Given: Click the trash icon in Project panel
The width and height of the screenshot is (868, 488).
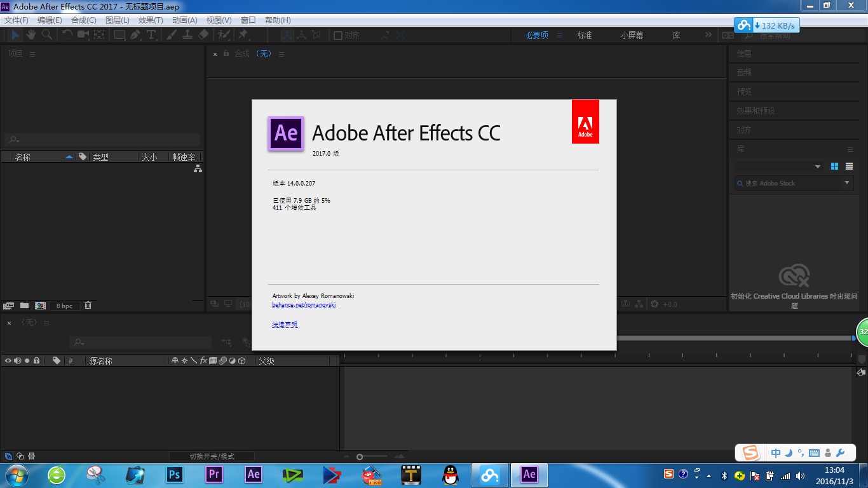Looking at the screenshot, I should 88,306.
